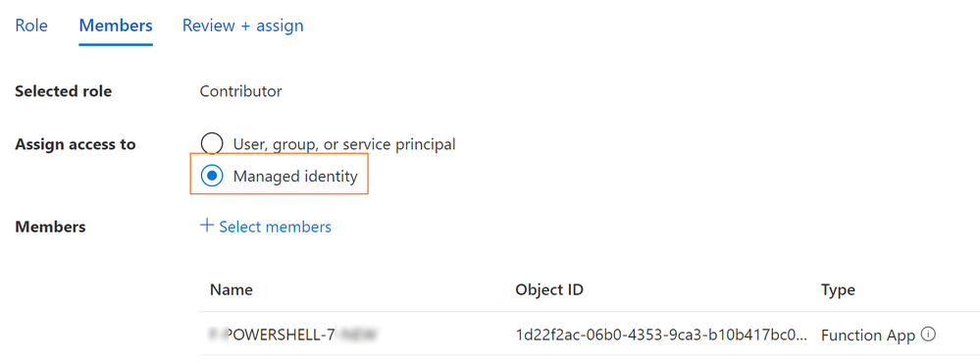The width and height of the screenshot is (980, 362).
Task: Click the Selected role label
Action: [x=64, y=91]
